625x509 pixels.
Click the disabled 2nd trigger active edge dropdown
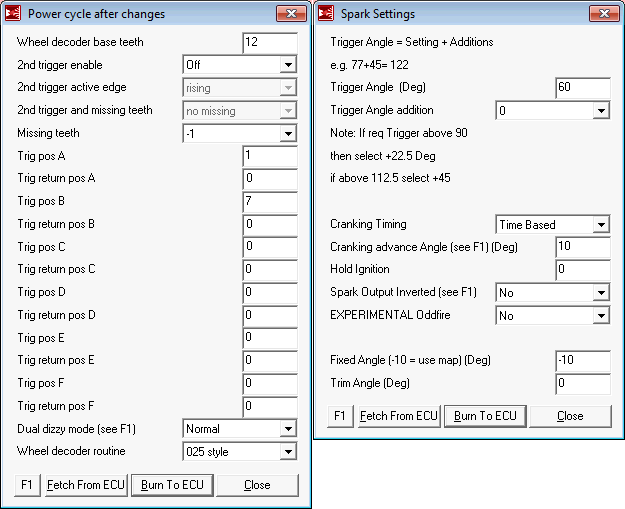pyautogui.click(x=240, y=88)
